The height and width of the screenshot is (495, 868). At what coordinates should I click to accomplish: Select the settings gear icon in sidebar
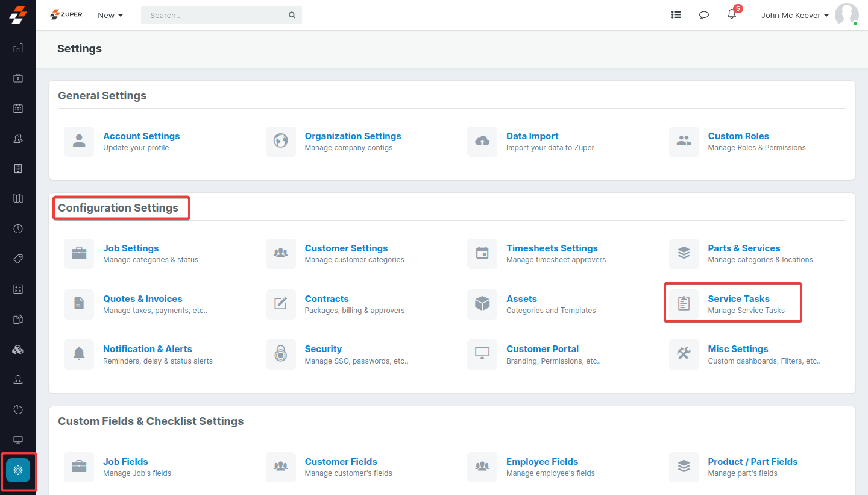[x=18, y=470]
